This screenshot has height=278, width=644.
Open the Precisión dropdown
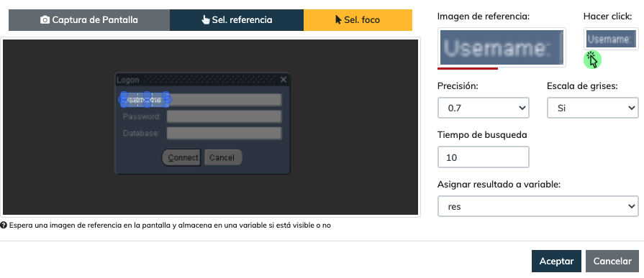pos(483,108)
